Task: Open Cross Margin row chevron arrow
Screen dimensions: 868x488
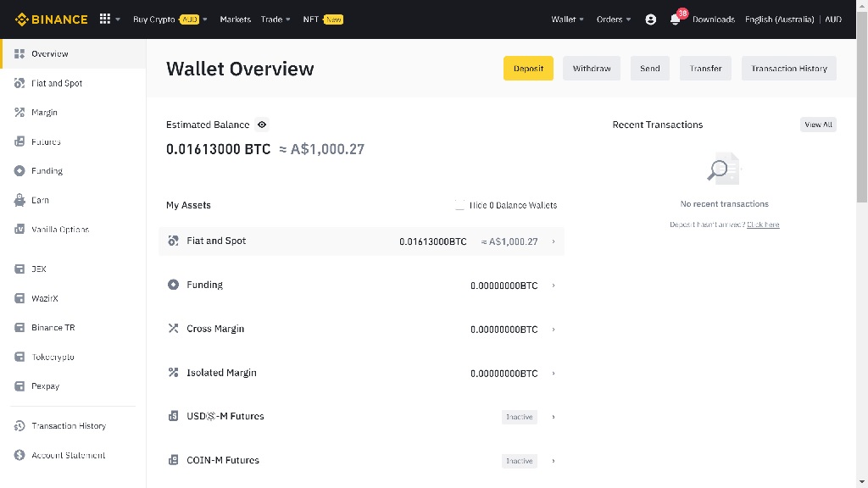Action: coord(553,330)
